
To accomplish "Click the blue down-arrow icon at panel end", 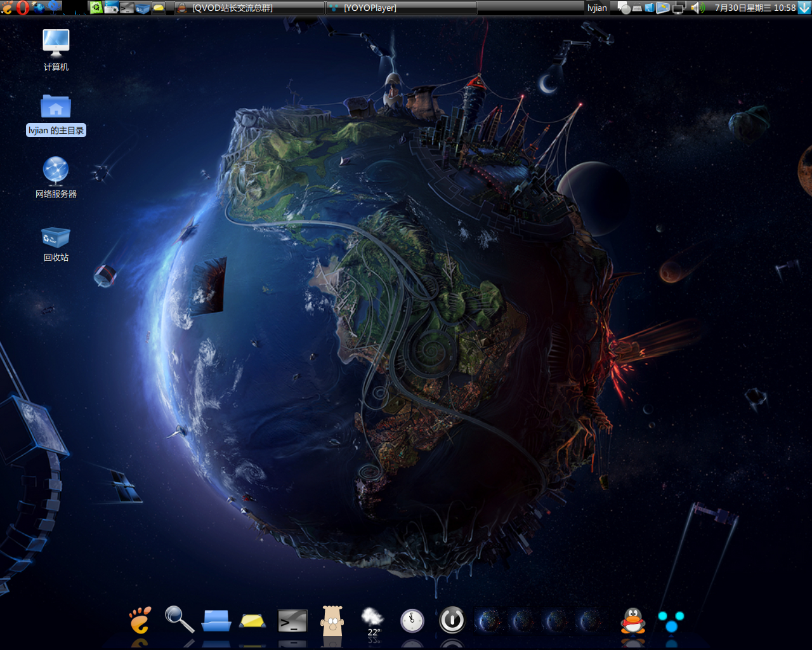I will pyautogui.click(x=804, y=8).
